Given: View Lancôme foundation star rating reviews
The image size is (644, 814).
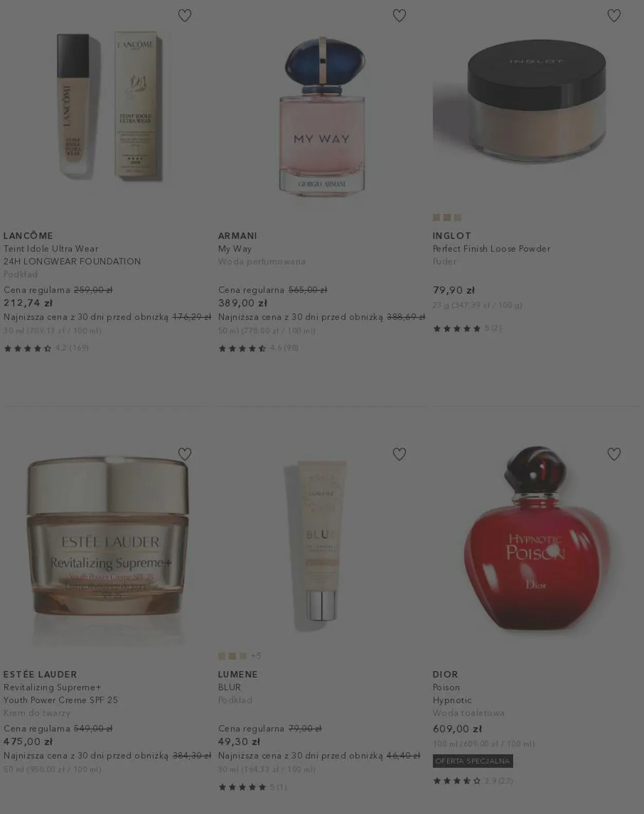Looking at the screenshot, I should coord(46,348).
